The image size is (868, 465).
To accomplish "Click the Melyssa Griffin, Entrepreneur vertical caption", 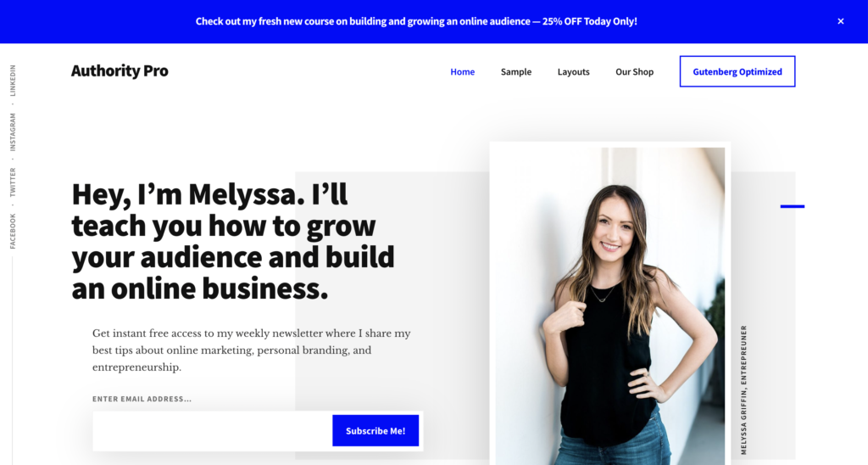I will [743, 389].
